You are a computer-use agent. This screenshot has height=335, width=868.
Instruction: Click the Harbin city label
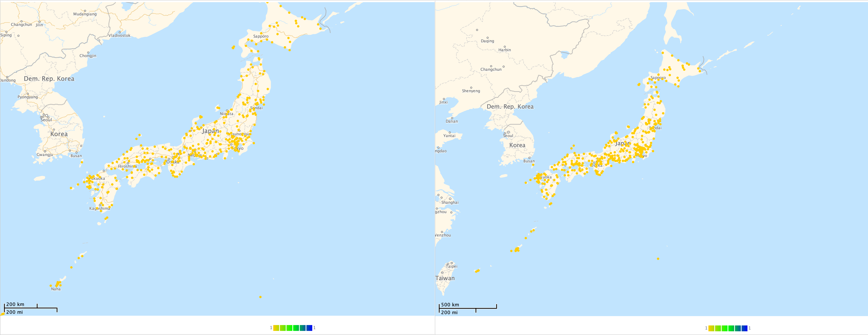pos(504,50)
